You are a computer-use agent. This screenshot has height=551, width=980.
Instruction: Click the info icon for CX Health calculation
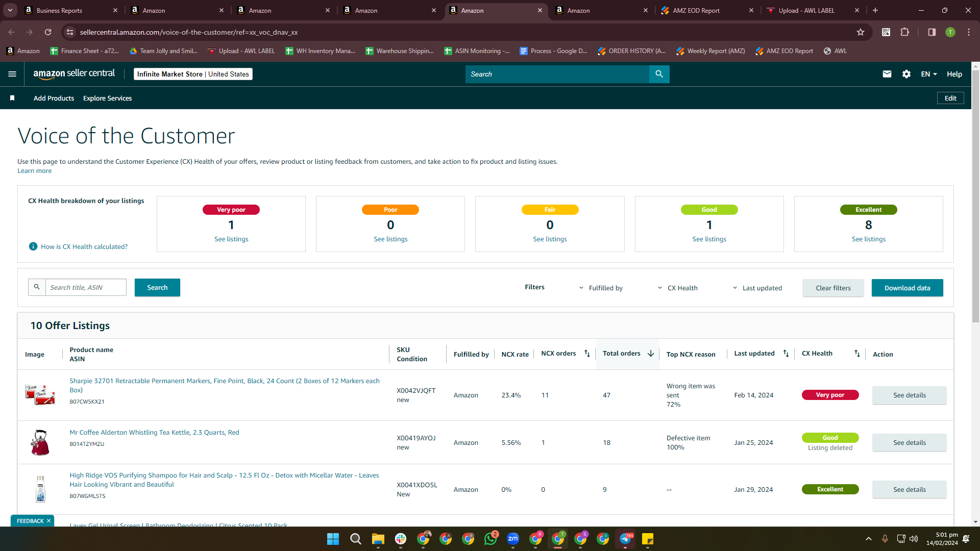[33, 246]
